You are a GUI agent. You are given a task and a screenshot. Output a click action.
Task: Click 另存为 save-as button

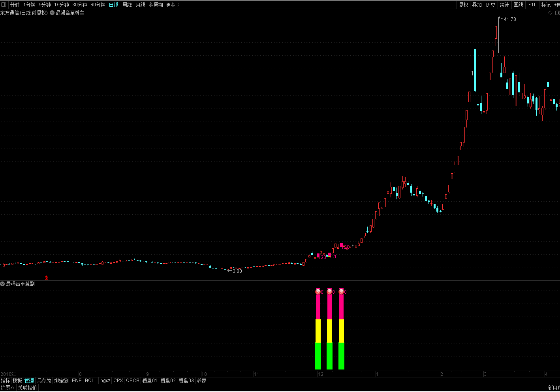tap(44, 381)
